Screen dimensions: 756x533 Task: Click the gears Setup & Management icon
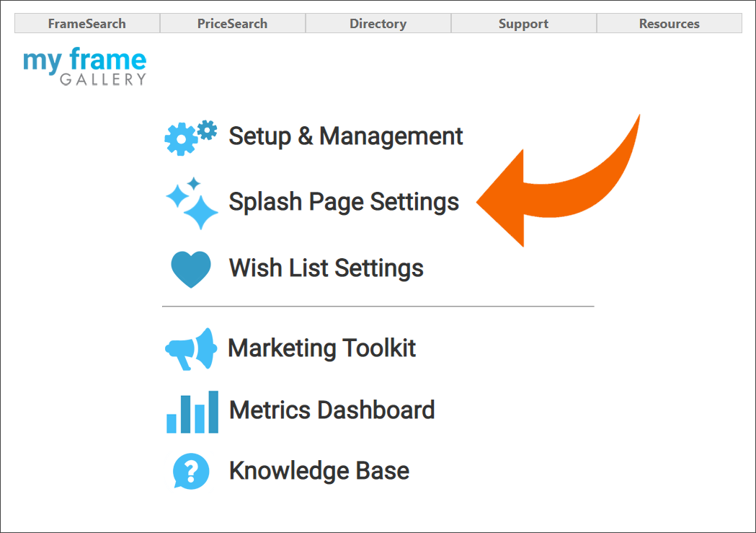coord(190,136)
